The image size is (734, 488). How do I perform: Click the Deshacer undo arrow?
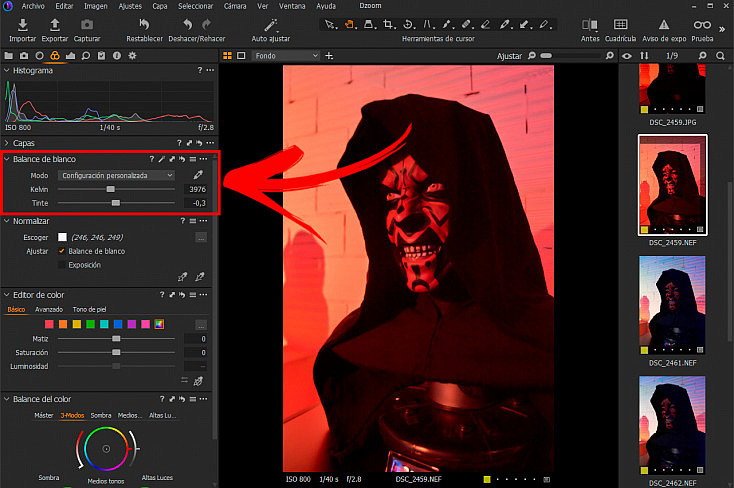tap(187, 24)
